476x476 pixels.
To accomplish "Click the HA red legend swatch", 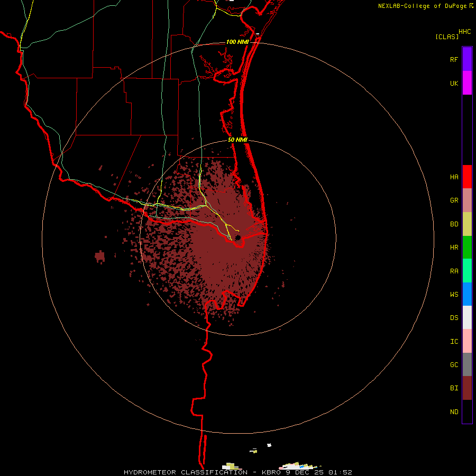I will point(467,177).
